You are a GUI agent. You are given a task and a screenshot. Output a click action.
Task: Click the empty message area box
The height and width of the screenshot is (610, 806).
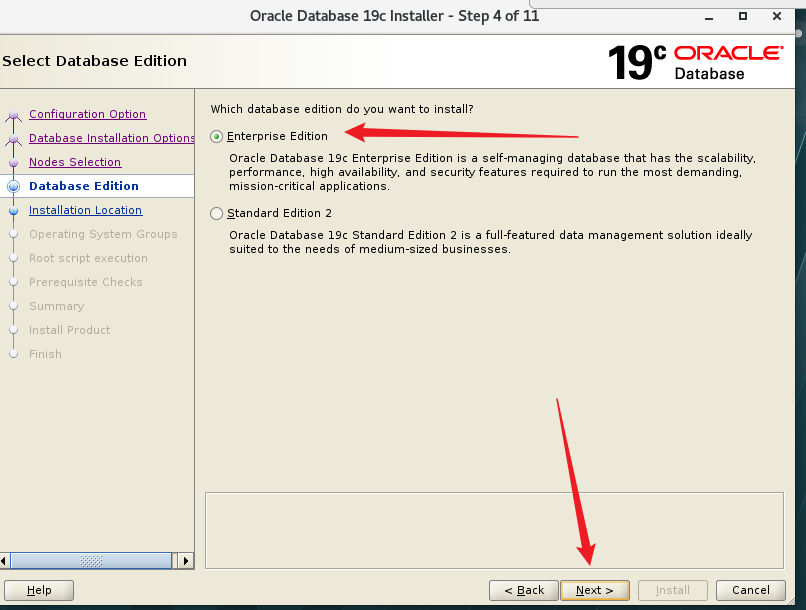coord(494,530)
